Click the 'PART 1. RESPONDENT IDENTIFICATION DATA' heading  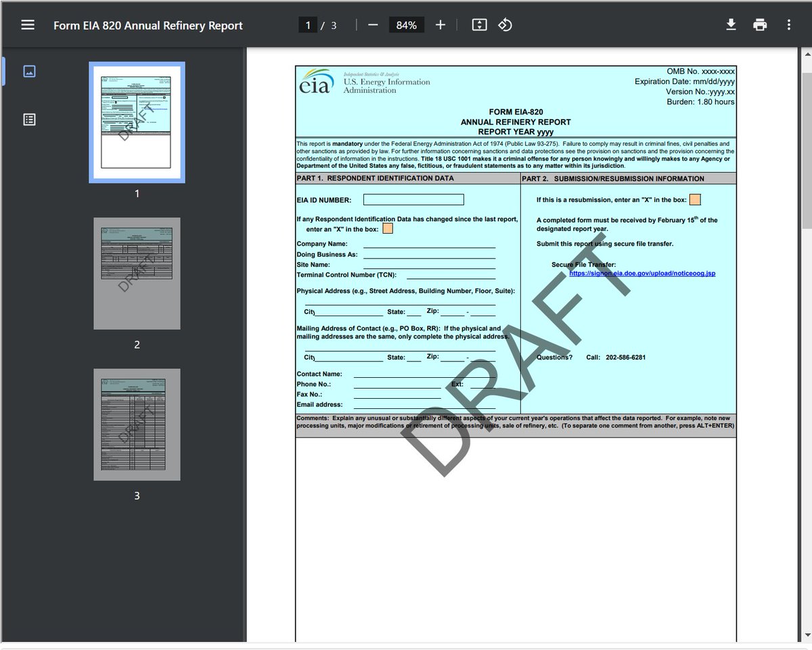pos(375,179)
